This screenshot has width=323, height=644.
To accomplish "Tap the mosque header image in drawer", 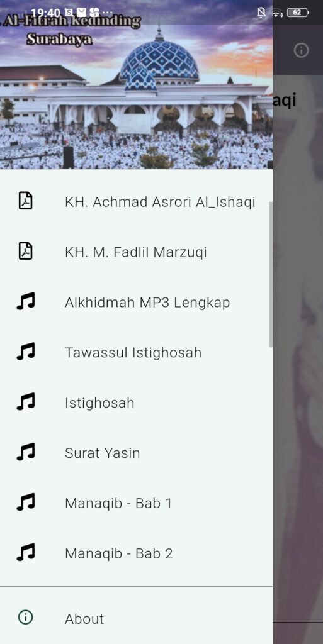I will click(x=137, y=85).
